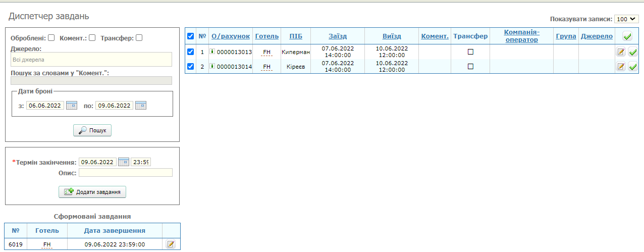644x252 pixels.
Task: Sort table by Заїзд column
Action: pos(338,36)
